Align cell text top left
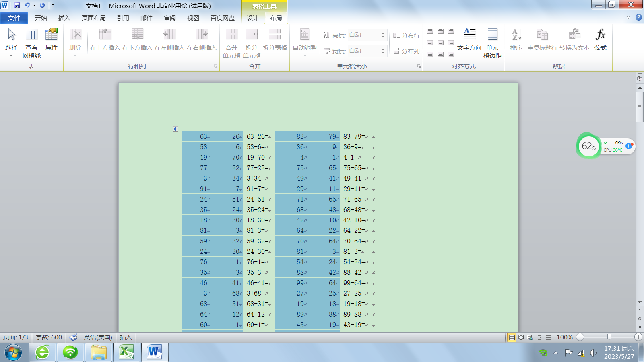The height and width of the screenshot is (362, 644). (x=430, y=31)
